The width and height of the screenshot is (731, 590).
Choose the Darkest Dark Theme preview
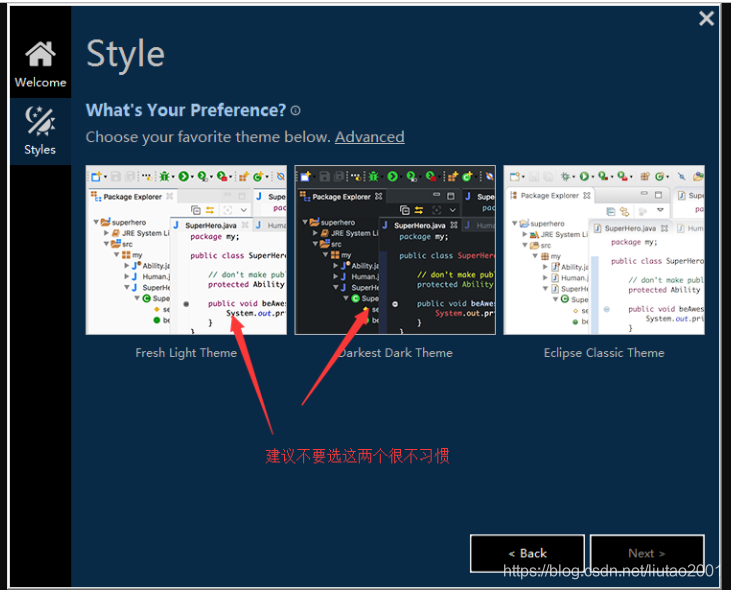395,250
